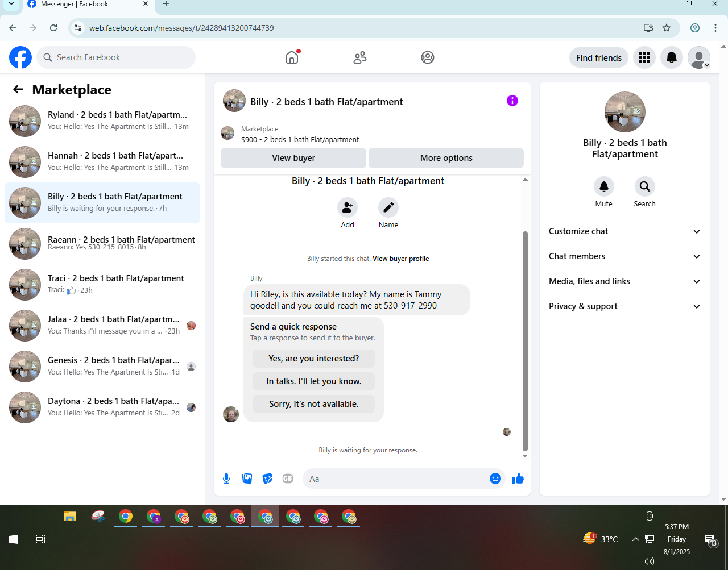728x570 pixels.
Task: Select the Messenger | Facebook tab
Action: [x=88, y=4]
